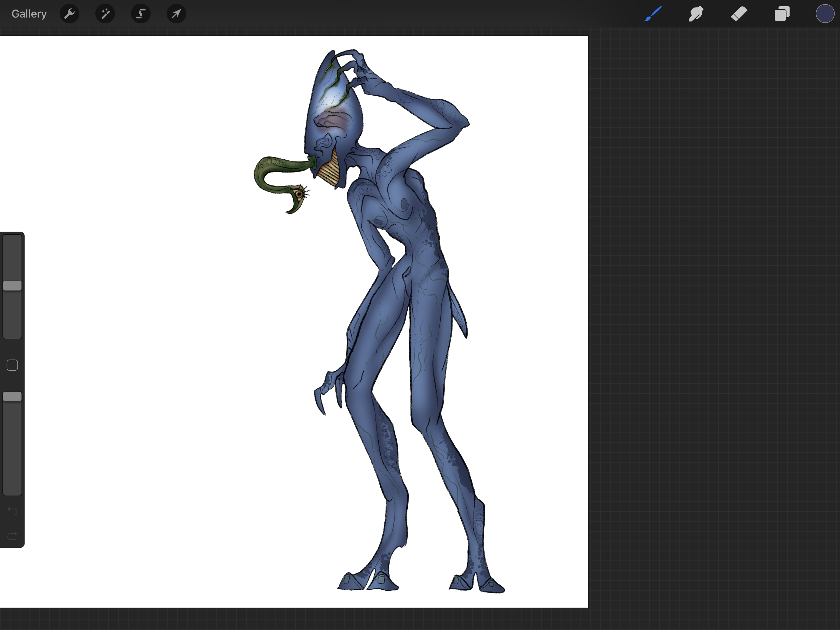840x630 pixels.
Task: Open the active color picker
Action: click(825, 14)
